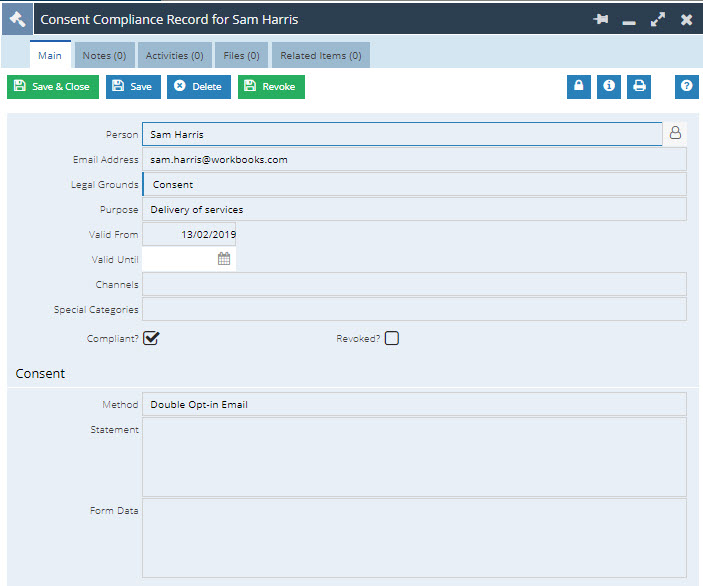
Task: Switch to the Main tab
Action: (x=50, y=55)
